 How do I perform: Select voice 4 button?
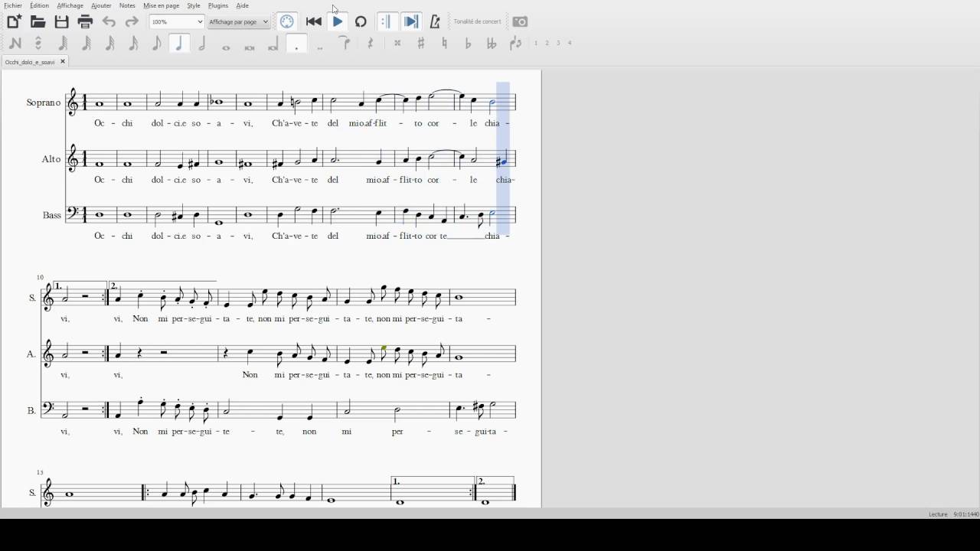pyautogui.click(x=570, y=43)
